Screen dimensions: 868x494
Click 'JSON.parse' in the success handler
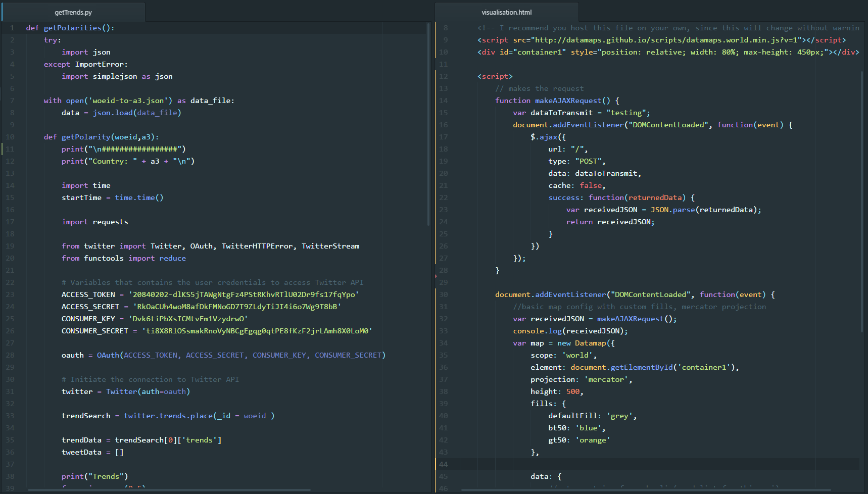673,210
